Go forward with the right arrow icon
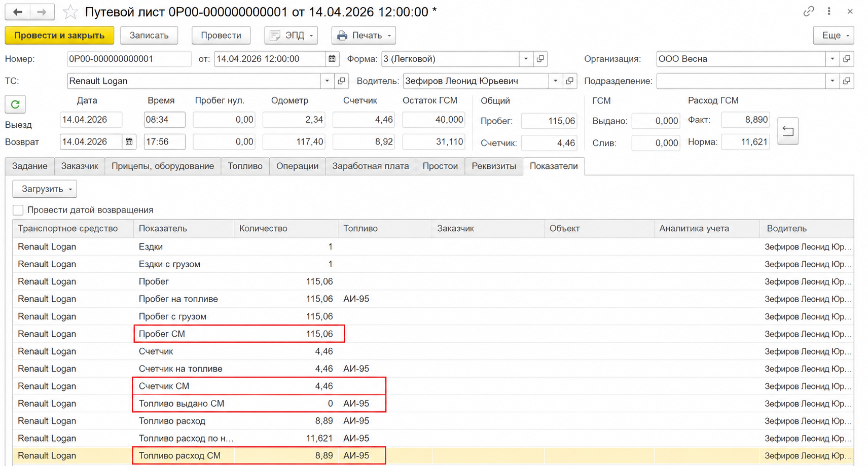Screen dimensions: 868x466 coord(42,12)
